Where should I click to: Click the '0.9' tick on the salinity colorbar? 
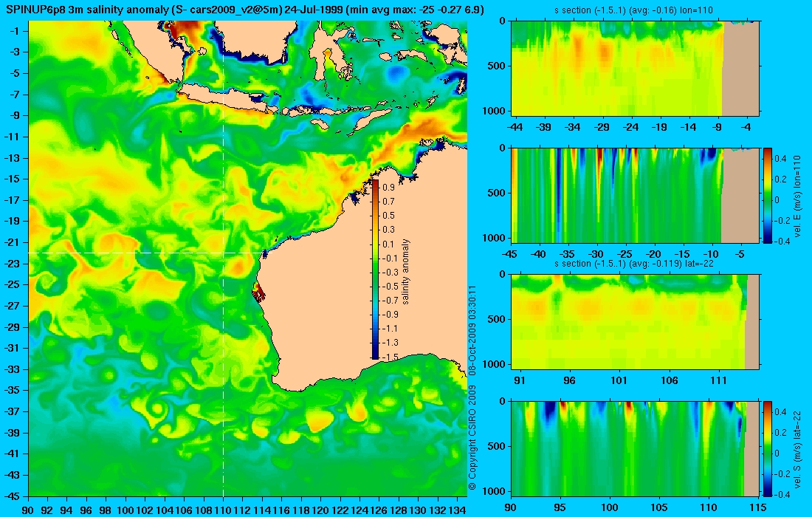tap(389, 187)
